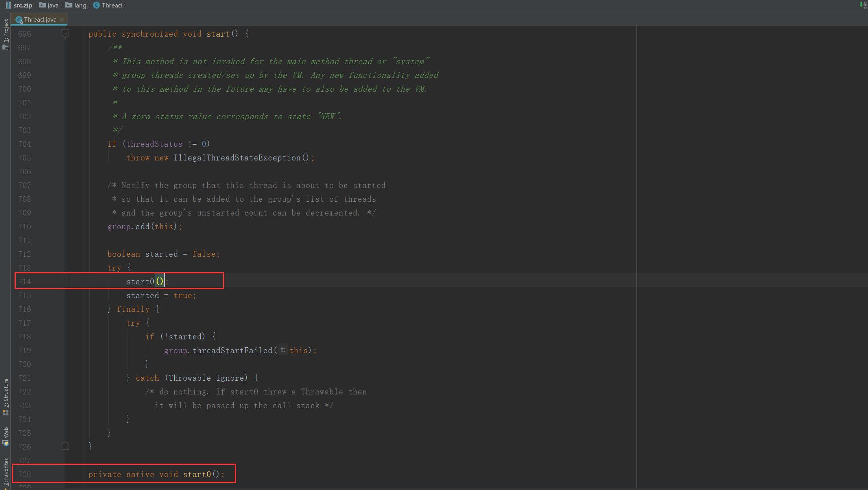This screenshot has width=868, height=490.
Task: Click 'ignore' variable on line 721
Action: (x=230, y=378)
